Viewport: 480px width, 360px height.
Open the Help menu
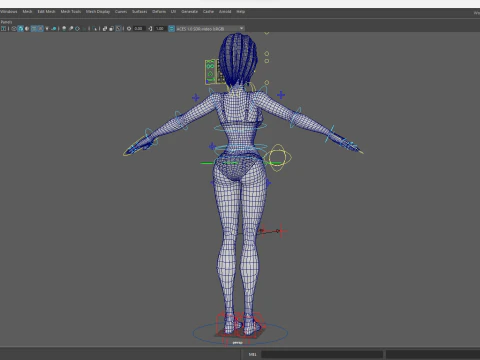(241, 12)
